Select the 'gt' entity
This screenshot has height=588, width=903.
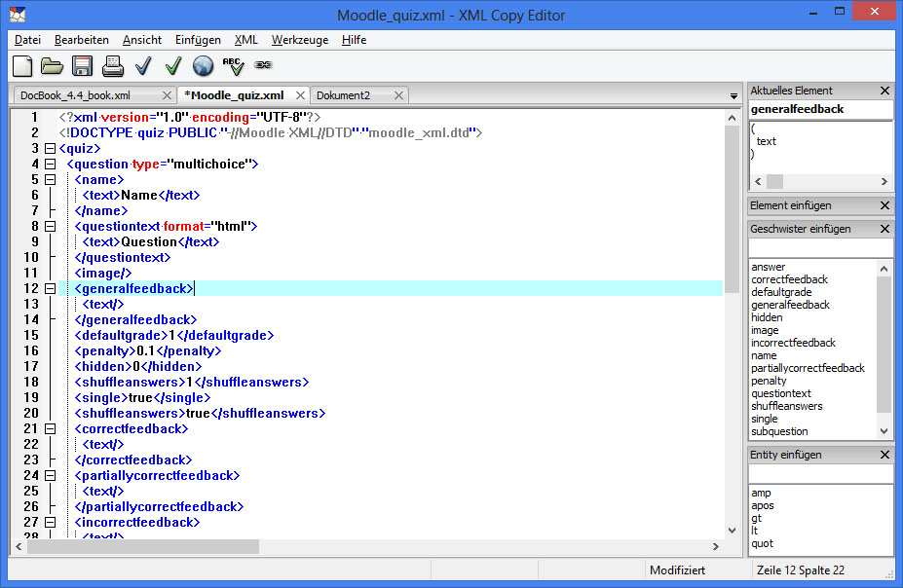click(756, 518)
